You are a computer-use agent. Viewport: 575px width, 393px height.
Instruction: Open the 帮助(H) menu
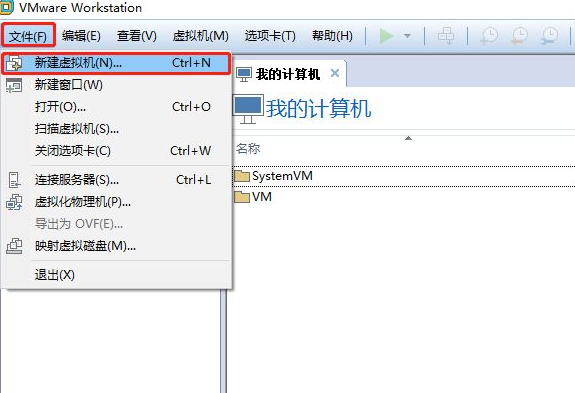tap(332, 36)
